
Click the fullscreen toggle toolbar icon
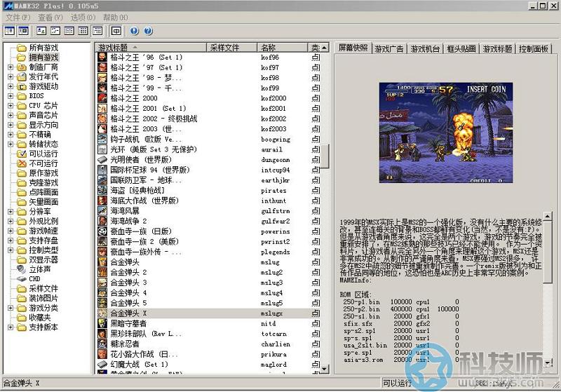[x=116, y=31]
